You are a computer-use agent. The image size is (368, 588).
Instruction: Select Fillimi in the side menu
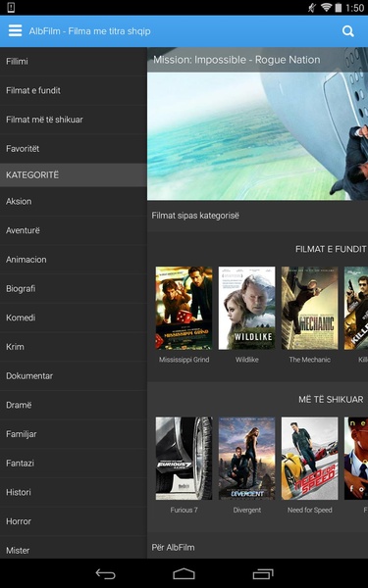pos(74,62)
